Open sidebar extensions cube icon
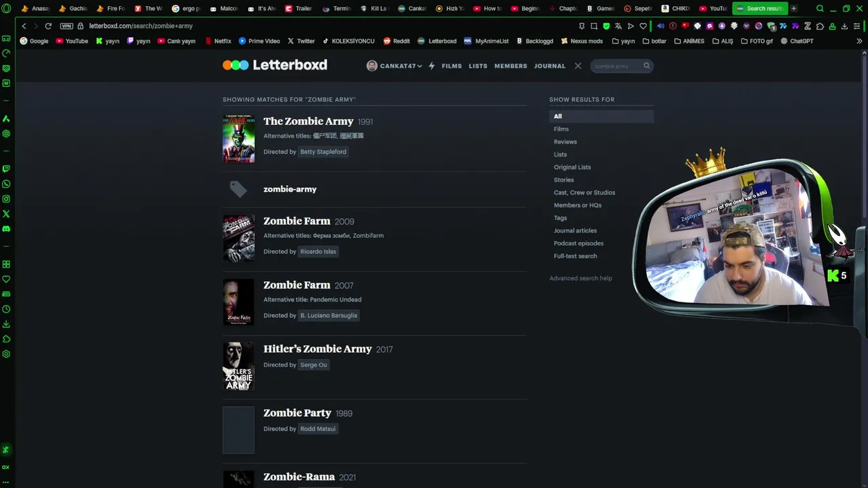Screen dimensions: 868x488 pyautogui.click(x=6, y=339)
